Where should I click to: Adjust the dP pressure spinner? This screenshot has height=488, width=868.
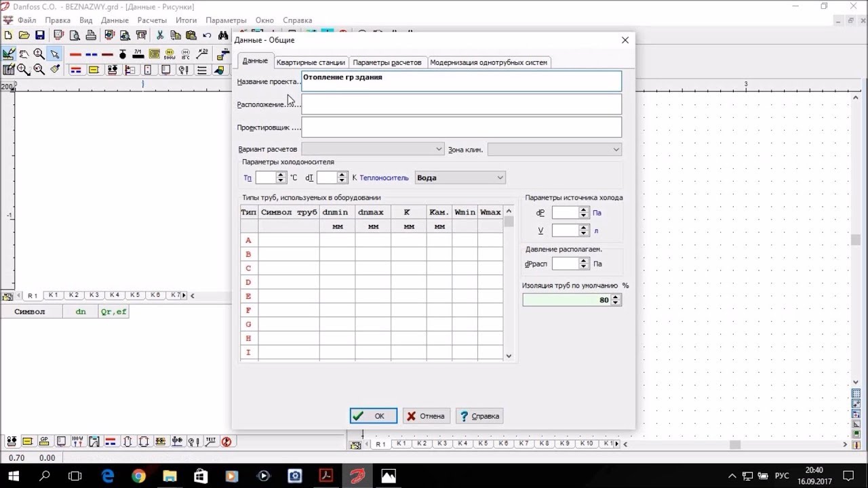tap(583, 213)
